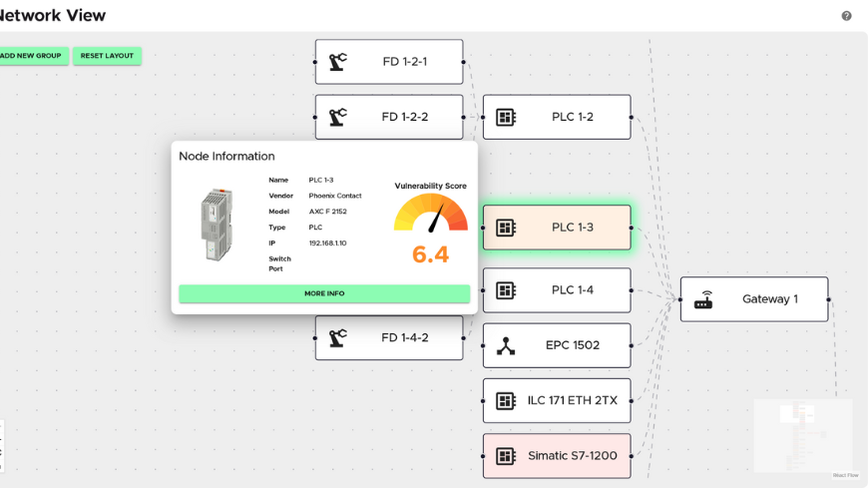
Task: Click the device image in Node Information
Action: click(217, 226)
